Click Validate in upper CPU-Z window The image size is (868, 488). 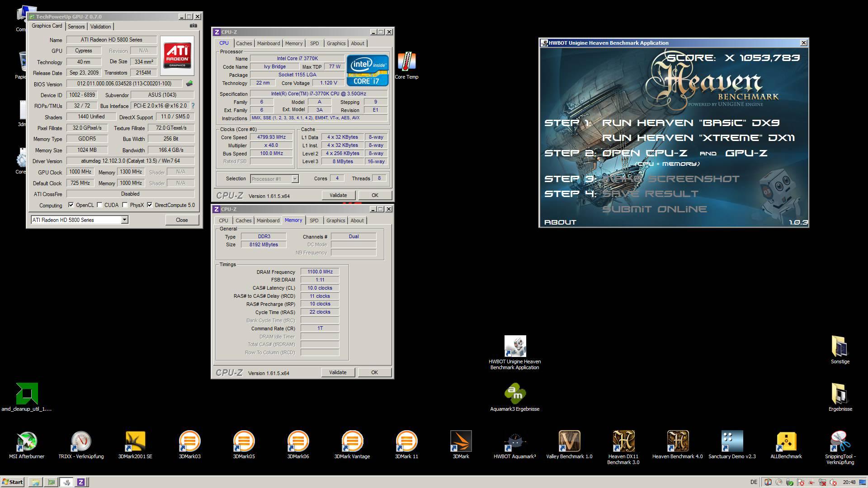point(338,195)
